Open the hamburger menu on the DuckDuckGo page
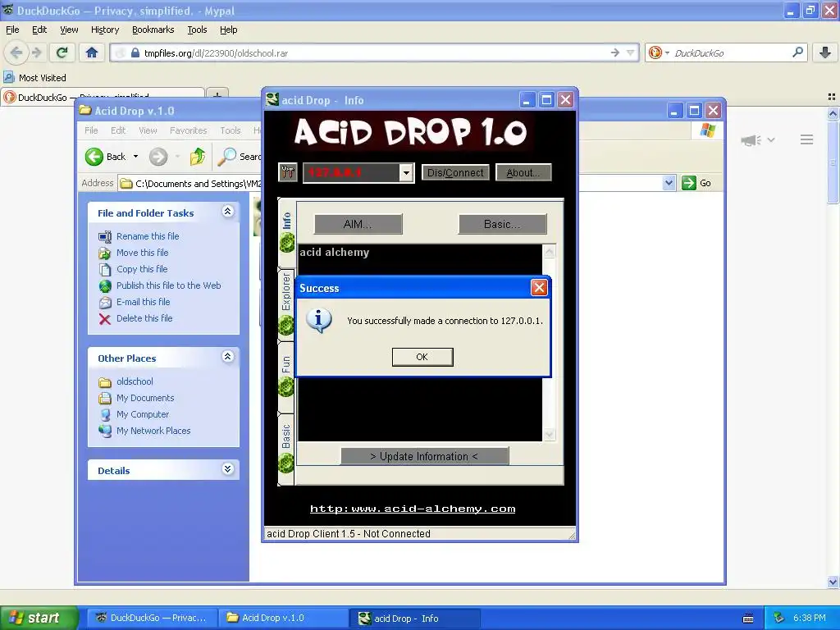This screenshot has width=840, height=630. tap(807, 139)
